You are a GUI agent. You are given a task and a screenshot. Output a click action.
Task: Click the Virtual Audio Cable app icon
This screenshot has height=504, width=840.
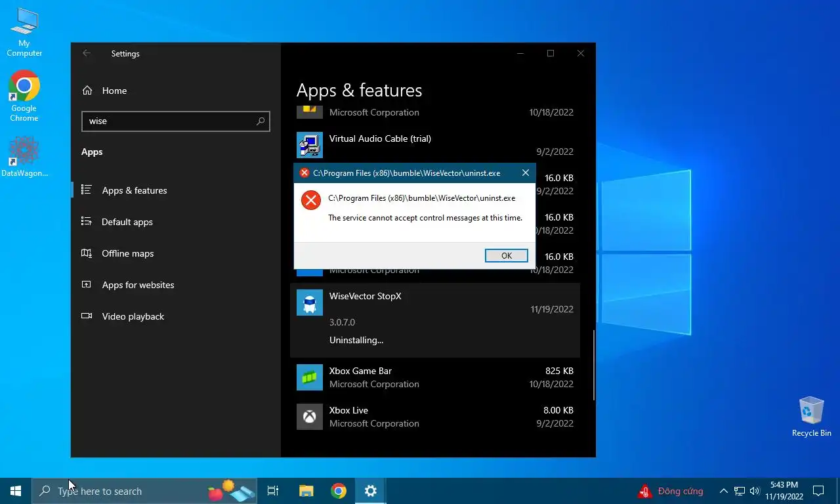310,145
